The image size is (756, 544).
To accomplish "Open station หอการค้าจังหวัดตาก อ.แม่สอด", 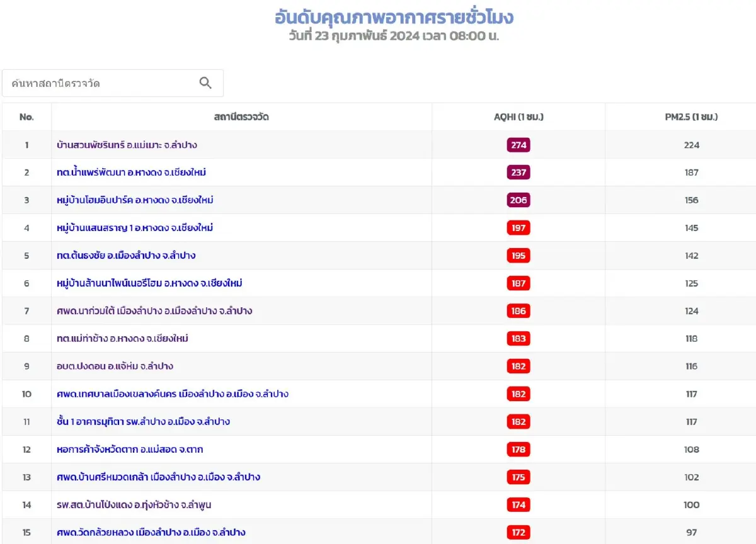I will click(130, 450).
